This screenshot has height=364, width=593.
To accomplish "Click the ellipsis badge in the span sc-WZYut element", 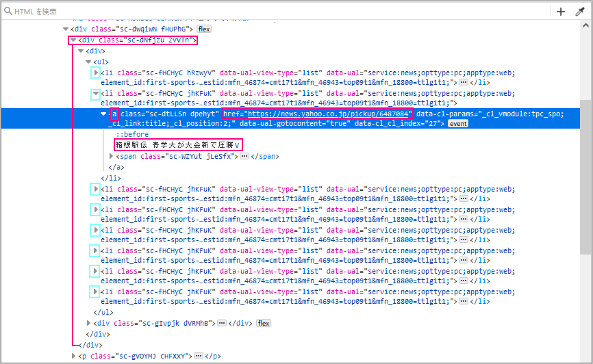I will [x=244, y=157].
